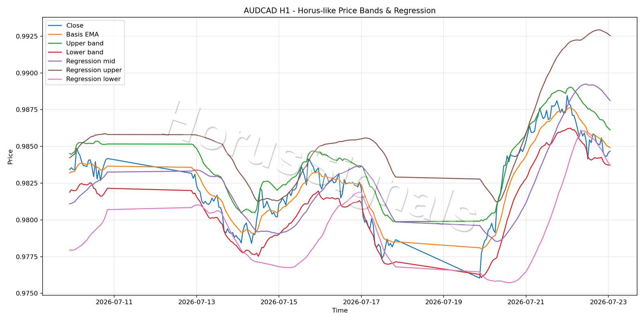This screenshot has height=322, width=644.
Task: Click the 0.9775 y-axis tick label
Action: coord(27,257)
